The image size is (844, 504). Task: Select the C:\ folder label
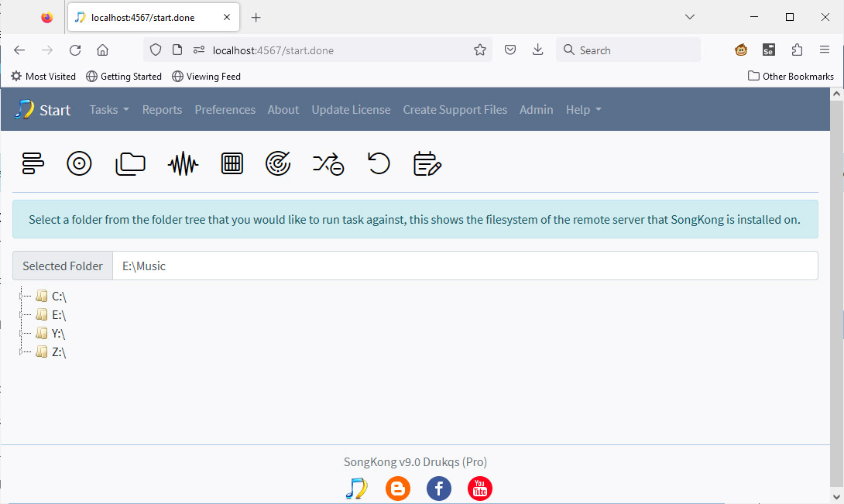pyautogui.click(x=59, y=297)
